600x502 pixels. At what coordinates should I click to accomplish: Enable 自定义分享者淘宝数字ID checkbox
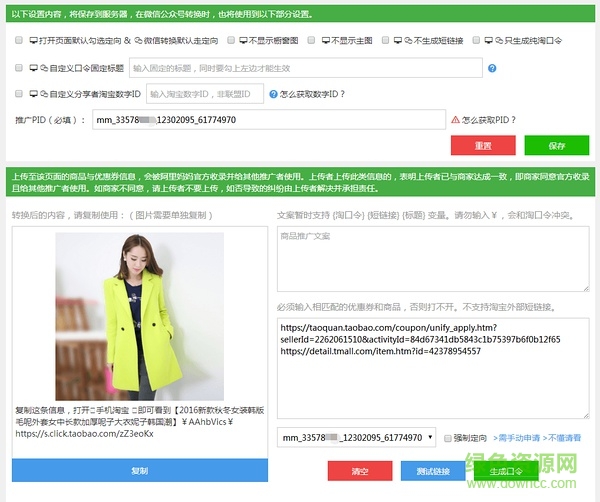click(18, 94)
